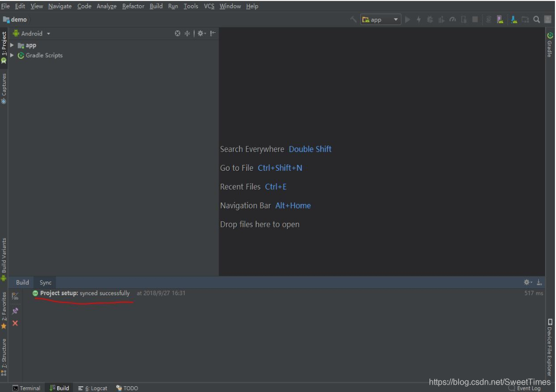The width and height of the screenshot is (556, 392).
Task: Open the 7: Structure side tab
Action: (4, 357)
